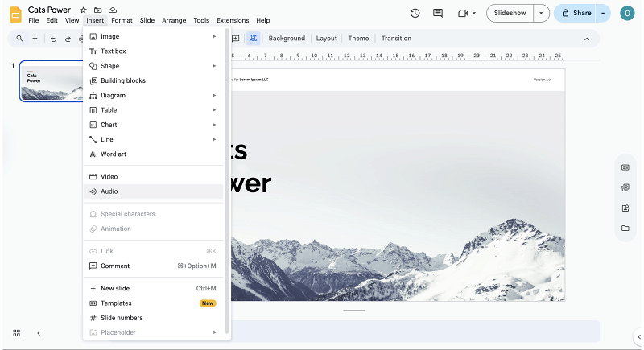Open the Help menu
The image size is (644, 350).
(x=263, y=20)
